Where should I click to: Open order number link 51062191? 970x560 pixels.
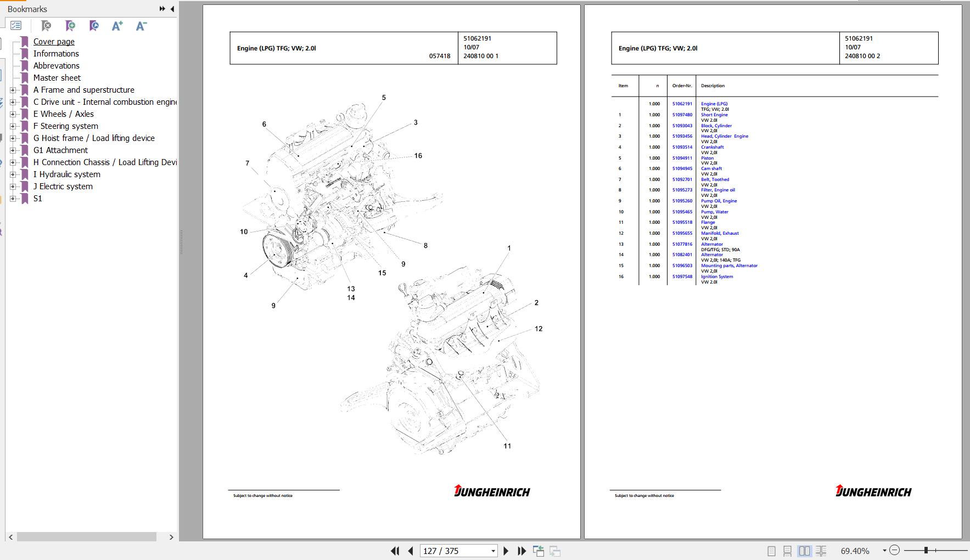[682, 104]
